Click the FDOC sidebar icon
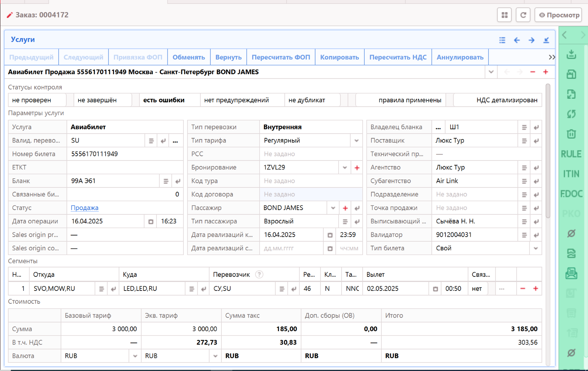Screen dimensions: 588x371 [571, 194]
